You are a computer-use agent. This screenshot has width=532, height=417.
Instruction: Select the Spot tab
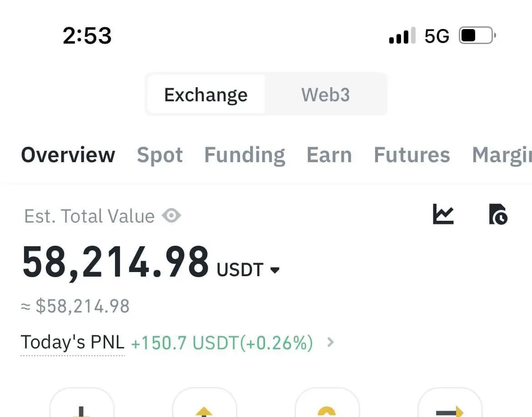pos(160,155)
